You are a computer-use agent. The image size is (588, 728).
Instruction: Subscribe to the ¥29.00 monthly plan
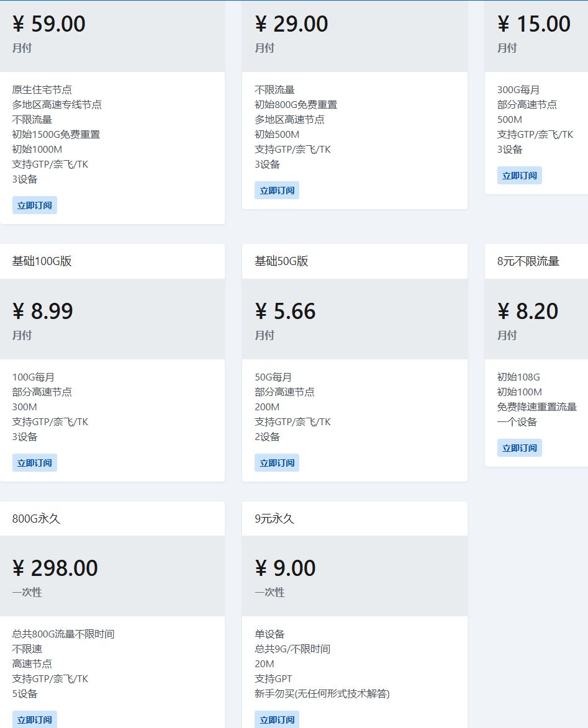click(277, 191)
